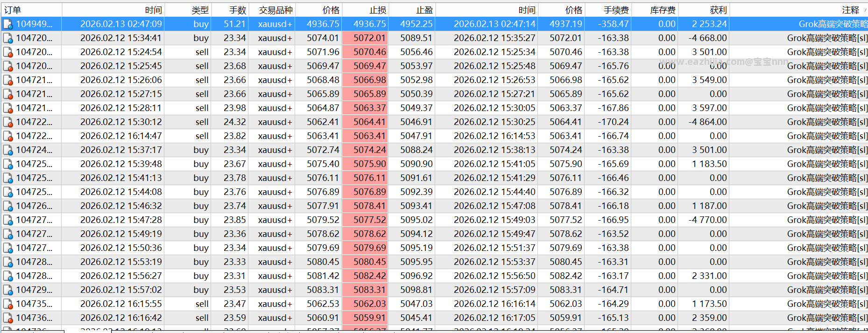Click the order icon of the row opened 15:49:19
The height and width of the screenshot is (333, 868).
point(8,234)
